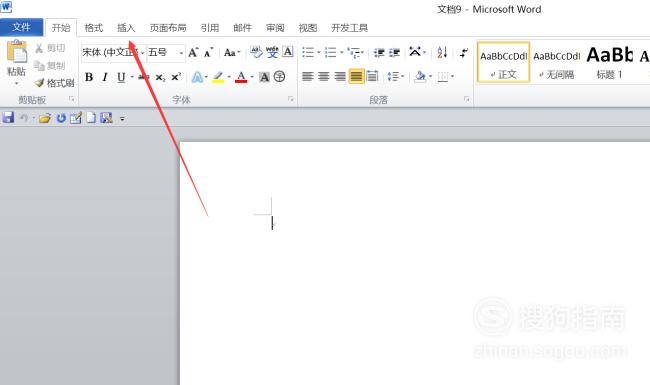The image size is (650, 385).
Task: Click the Bullets list icon
Action: click(308, 52)
